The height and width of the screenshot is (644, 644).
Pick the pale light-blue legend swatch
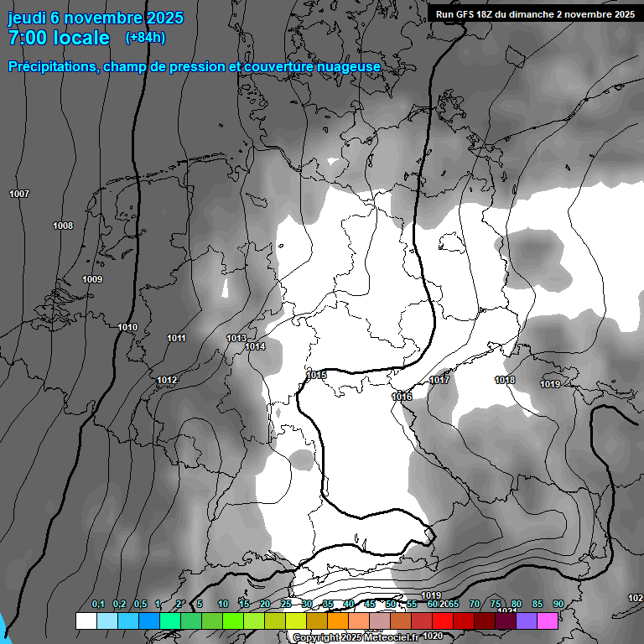point(107,621)
